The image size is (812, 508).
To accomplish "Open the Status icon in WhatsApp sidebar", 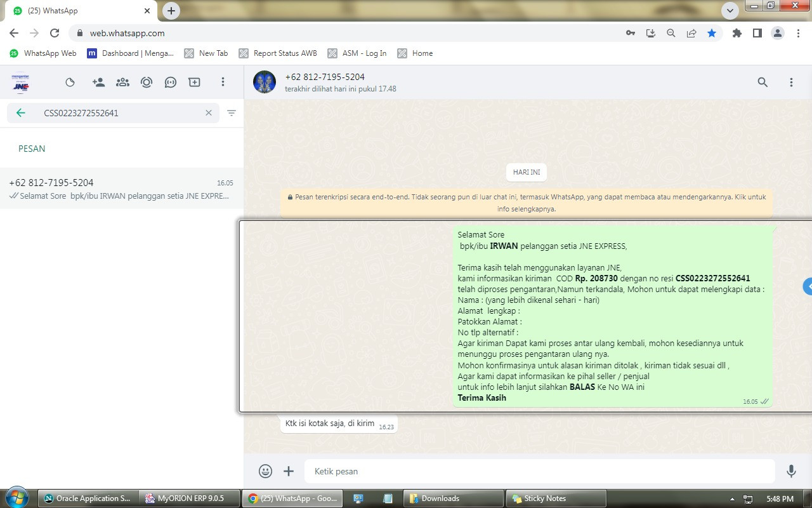I will point(70,82).
